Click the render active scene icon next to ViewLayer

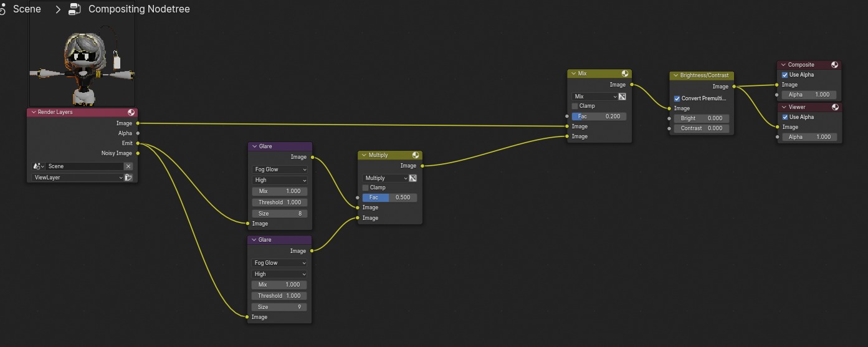point(128,178)
